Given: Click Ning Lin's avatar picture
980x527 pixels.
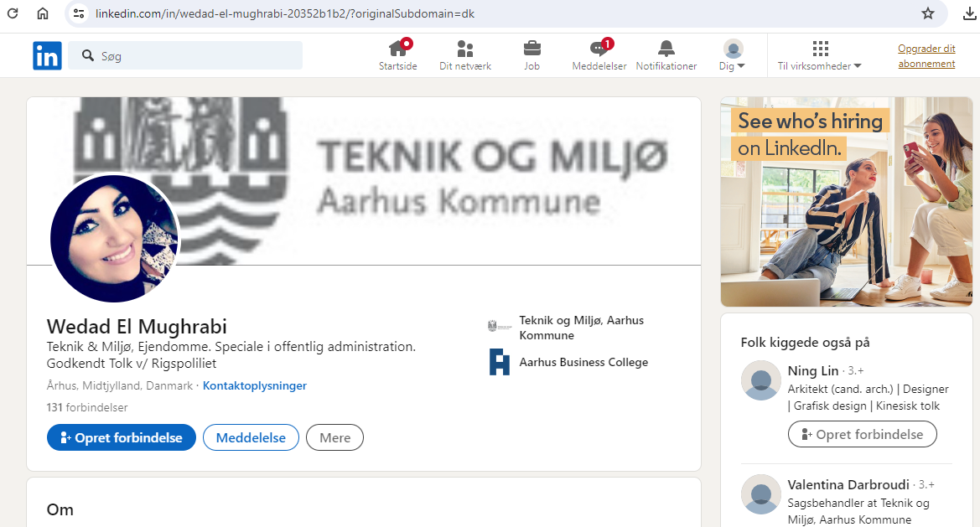Looking at the screenshot, I should tap(760, 380).
